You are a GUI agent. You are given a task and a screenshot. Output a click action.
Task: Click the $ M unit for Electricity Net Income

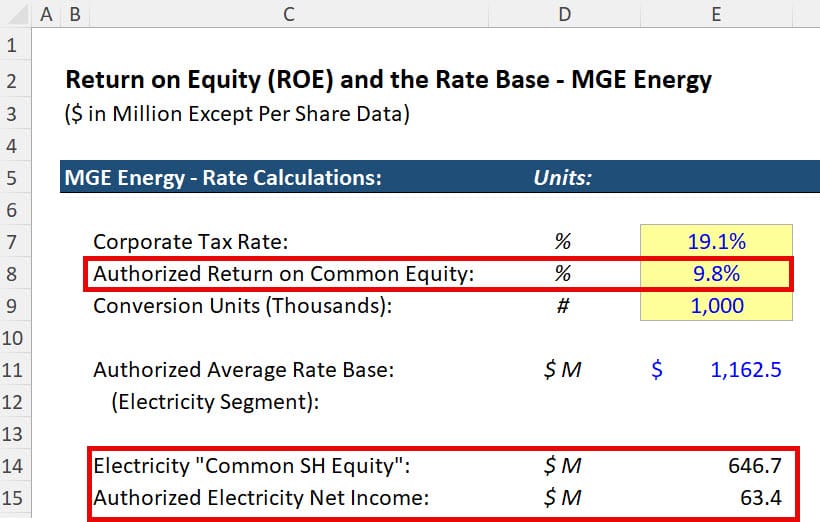point(563,498)
